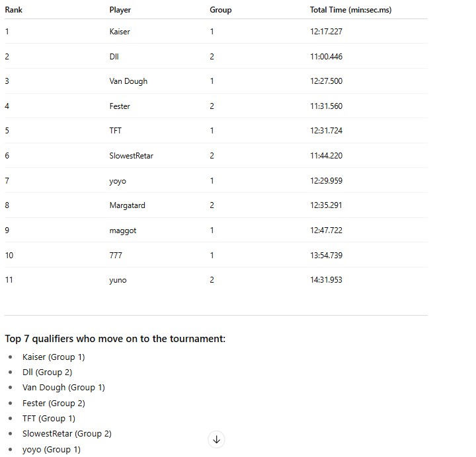Click SlowestRetar in the Player column
476x457 pixels.
point(131,156)
